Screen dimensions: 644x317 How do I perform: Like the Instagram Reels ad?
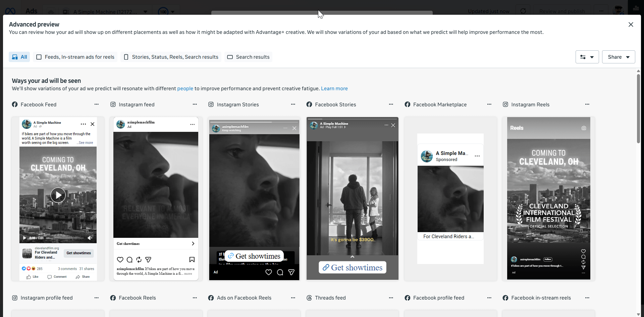click(x=584, y=251)
